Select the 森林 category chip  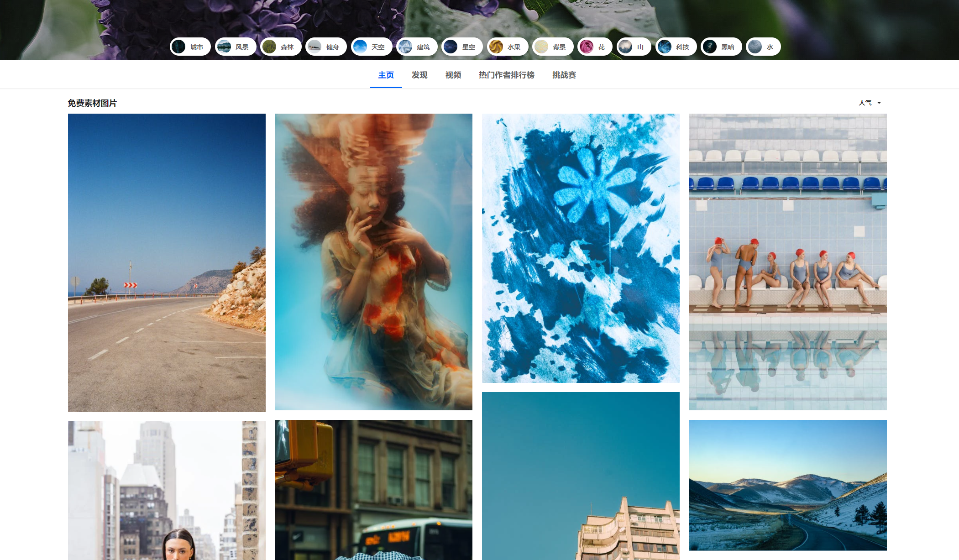click(281, 47)
